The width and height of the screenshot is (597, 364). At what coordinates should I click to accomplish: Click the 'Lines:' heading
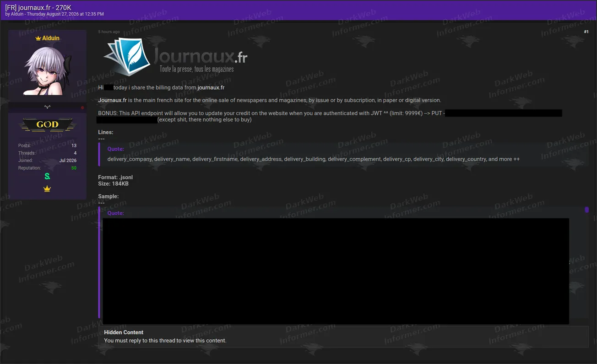click(x=106, y=133)
